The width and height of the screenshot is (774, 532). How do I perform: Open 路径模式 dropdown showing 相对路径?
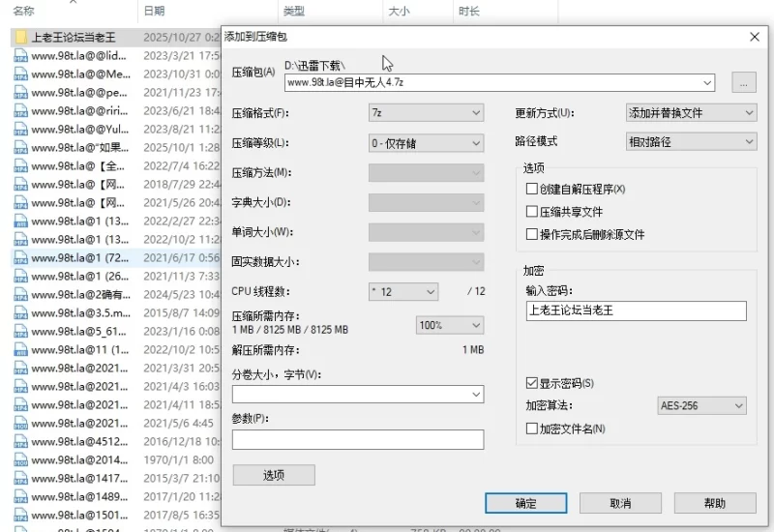691,142
